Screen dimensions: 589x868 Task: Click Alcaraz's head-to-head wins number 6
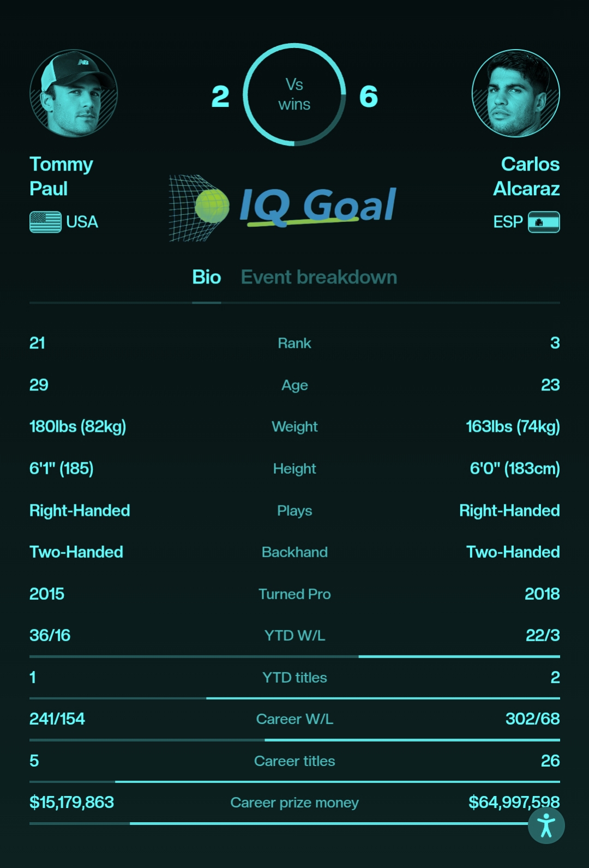369,97
